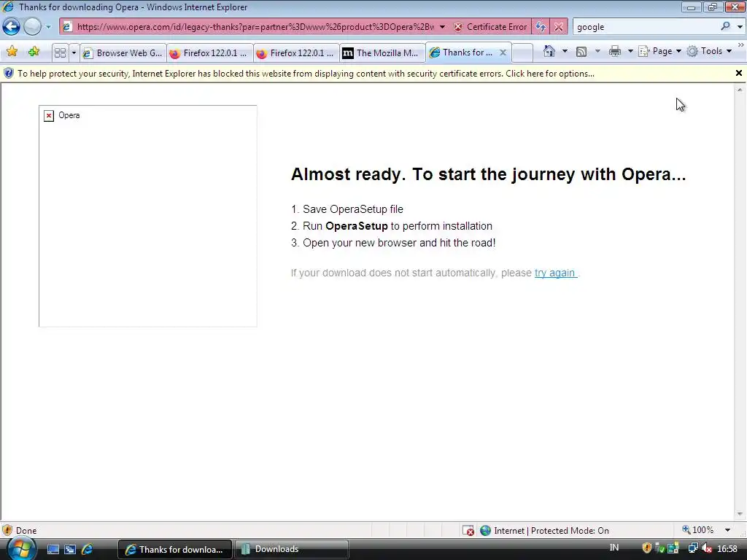Activate Thanks for downloa... taskbar button
Image resolution: width=747 pixels, height=560 pixels.
[175, 550]
